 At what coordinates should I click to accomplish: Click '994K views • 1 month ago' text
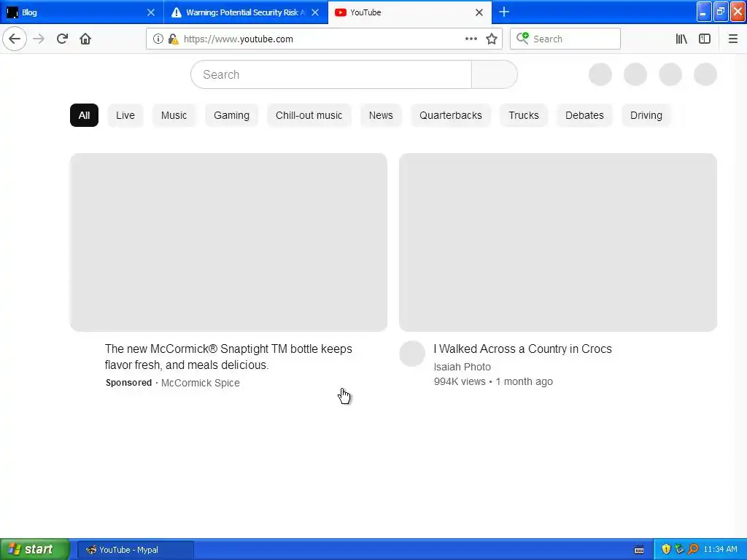point(493,381)
